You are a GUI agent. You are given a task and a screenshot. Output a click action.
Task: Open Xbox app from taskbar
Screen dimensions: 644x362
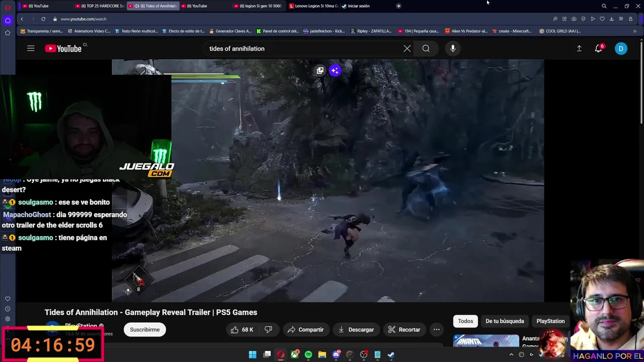[294, 354]
